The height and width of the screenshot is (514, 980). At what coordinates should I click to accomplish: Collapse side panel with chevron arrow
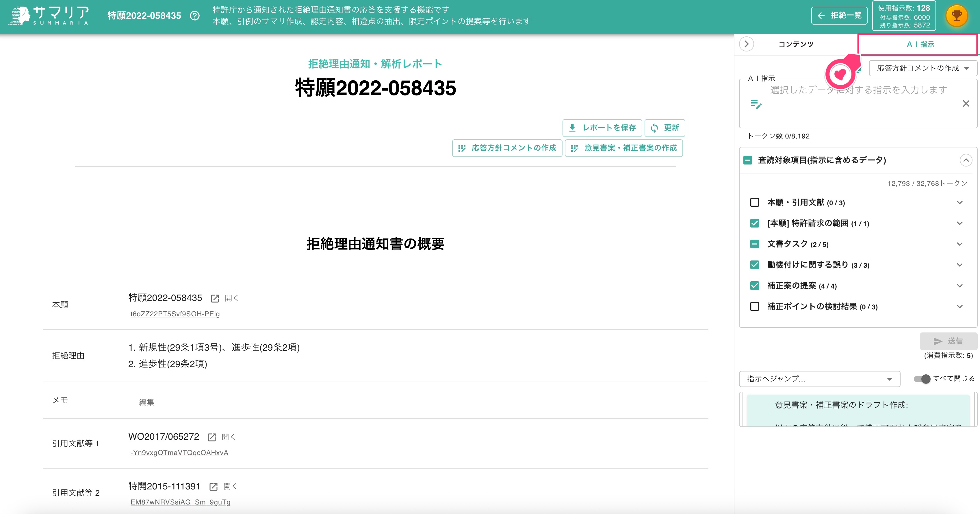pos(747,44)
